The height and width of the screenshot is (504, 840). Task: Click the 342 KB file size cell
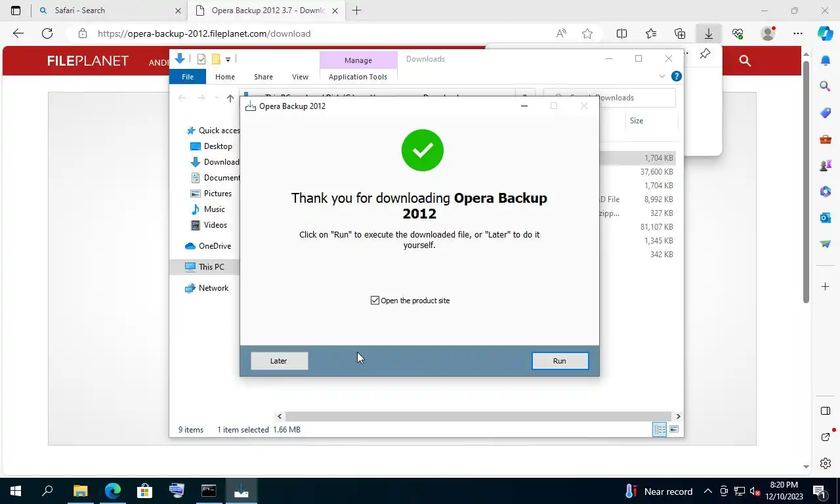pyautogui.click(x=661, y=255)
